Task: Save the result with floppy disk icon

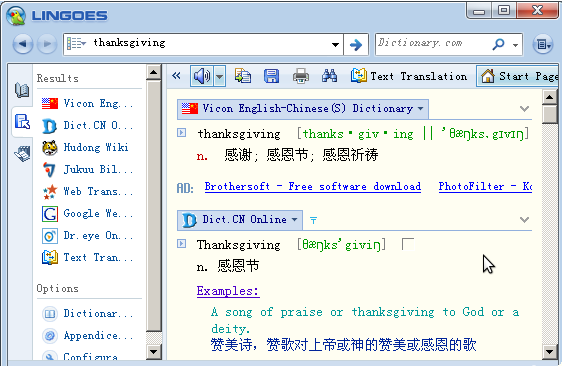Action: tap(271, 76)
